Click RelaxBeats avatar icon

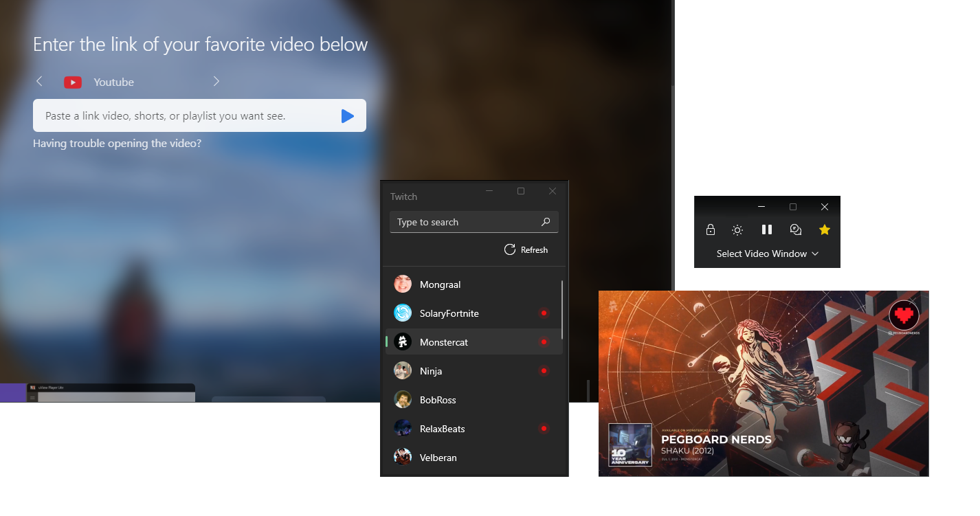pyautogui.click(x=403, y=429)
